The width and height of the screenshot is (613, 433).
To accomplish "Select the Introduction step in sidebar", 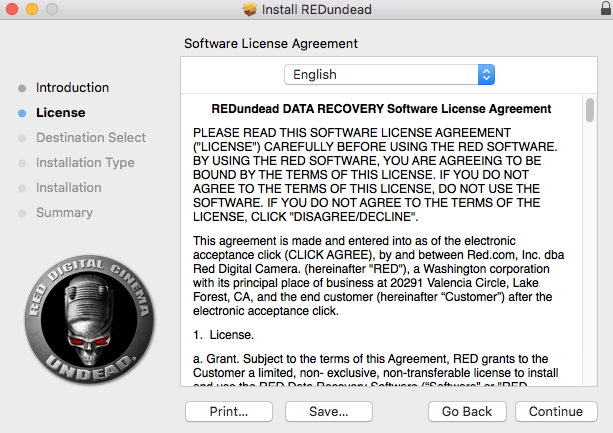I will coord(72,88).
